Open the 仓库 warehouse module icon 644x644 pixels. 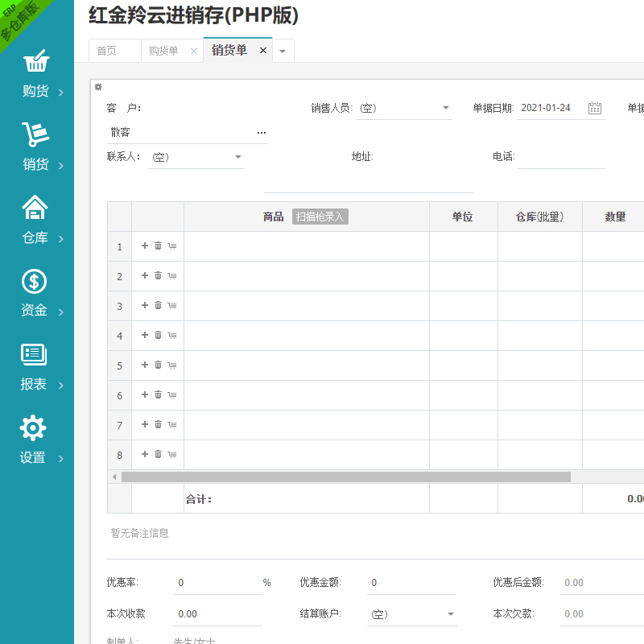tap(35, 208)
